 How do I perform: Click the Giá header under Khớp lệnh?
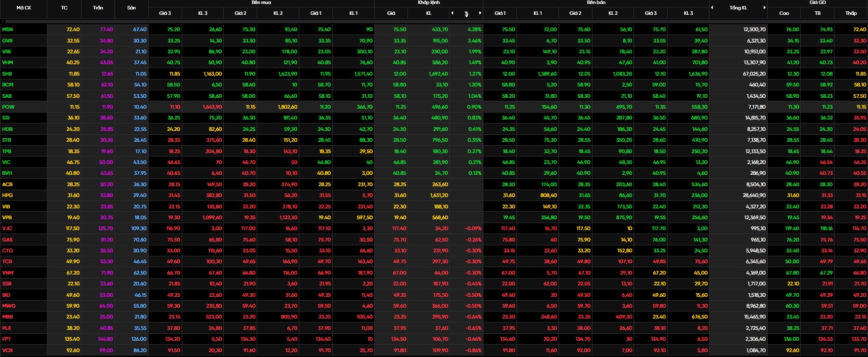pyautogui.click(x=391, y=13)
